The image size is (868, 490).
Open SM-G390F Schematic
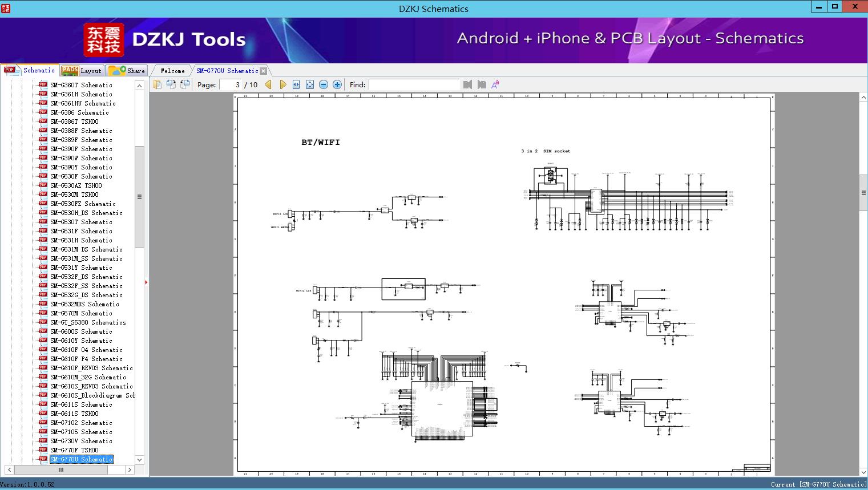click(x=81, y=149)
